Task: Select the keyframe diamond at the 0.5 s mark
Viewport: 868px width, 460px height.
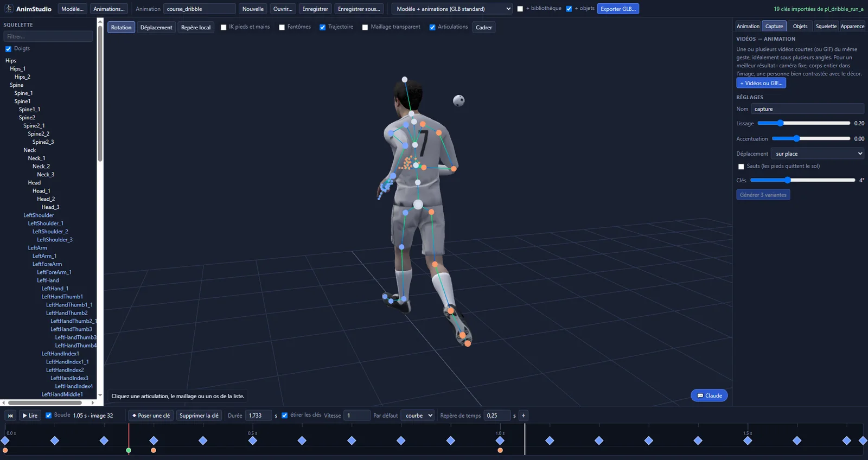Action: [253, 440]
